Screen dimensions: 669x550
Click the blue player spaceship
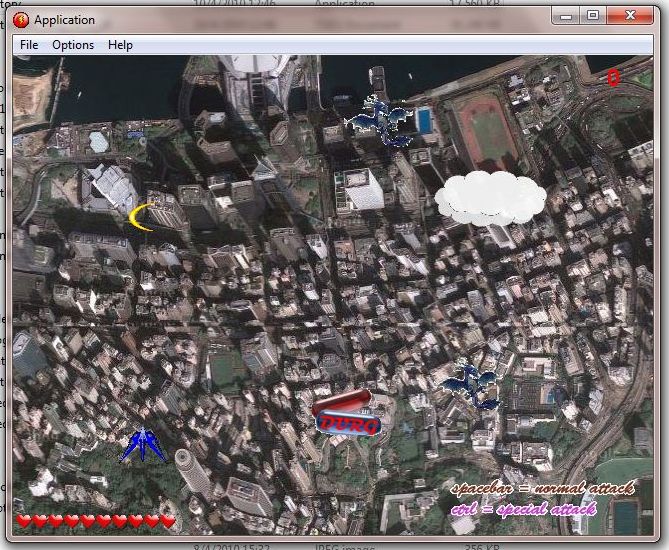(143, 445)
